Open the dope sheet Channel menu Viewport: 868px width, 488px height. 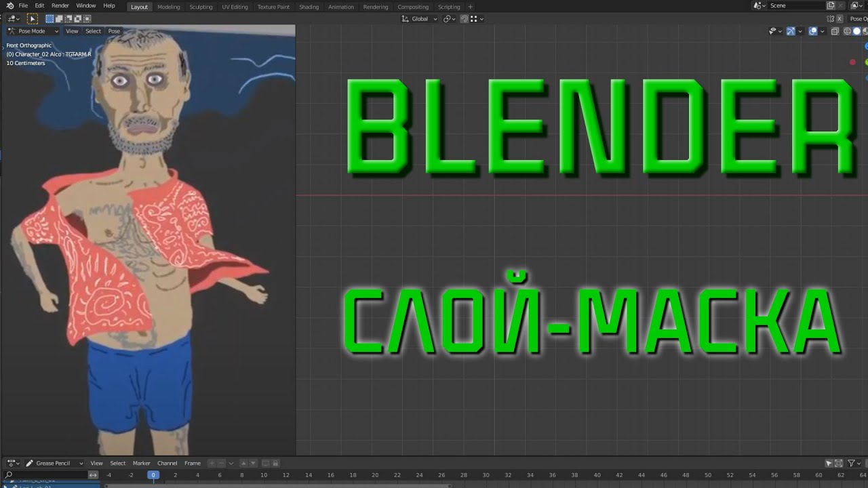[x=167, y=463]
